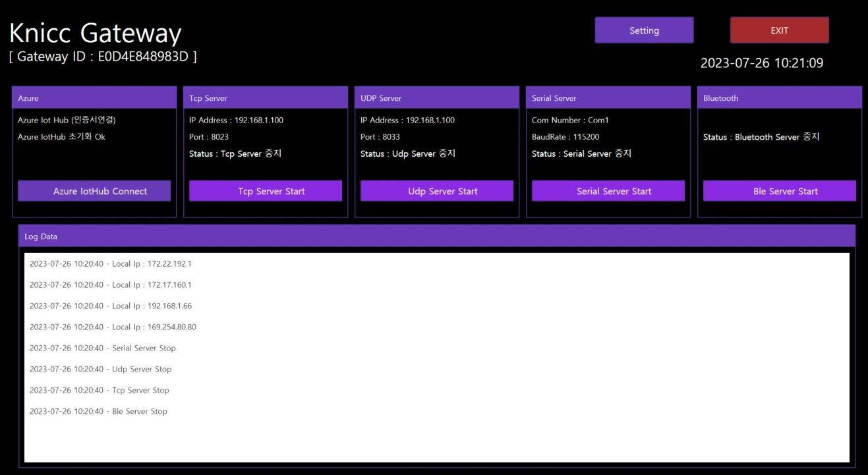The image size is (868, 475).
Task: Select the Ble Server Stop log entry
Action: click(x=98, y=411)
